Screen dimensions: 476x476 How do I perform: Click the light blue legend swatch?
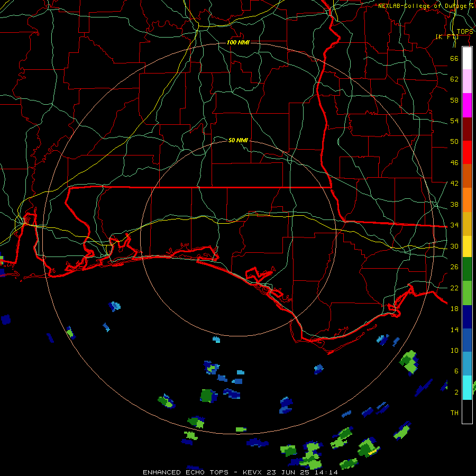pos(467,364)
